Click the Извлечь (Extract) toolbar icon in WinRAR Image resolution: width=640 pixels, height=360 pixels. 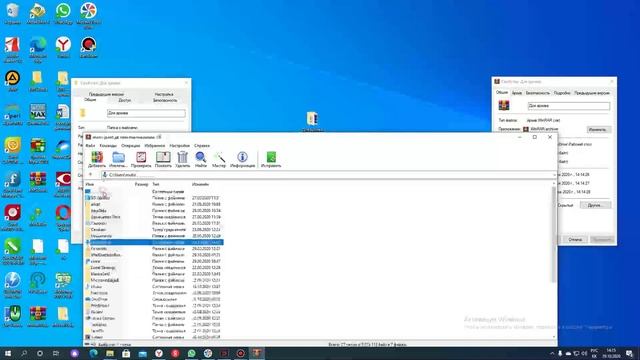pos(118,159)
